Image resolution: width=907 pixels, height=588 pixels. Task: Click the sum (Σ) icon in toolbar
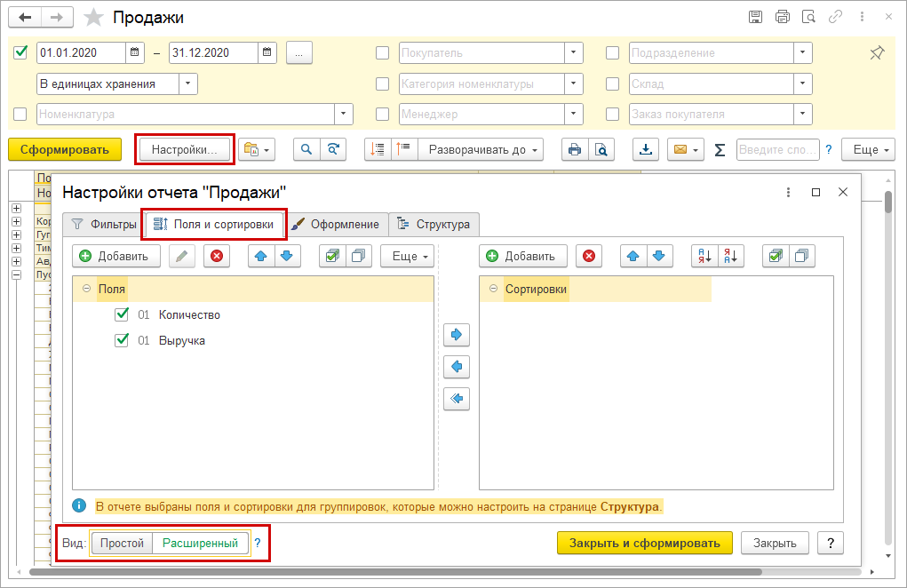[720, 149]
